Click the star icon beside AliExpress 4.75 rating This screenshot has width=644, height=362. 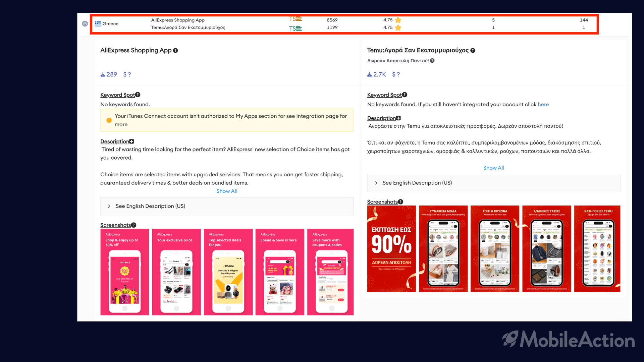click(398, 20)
